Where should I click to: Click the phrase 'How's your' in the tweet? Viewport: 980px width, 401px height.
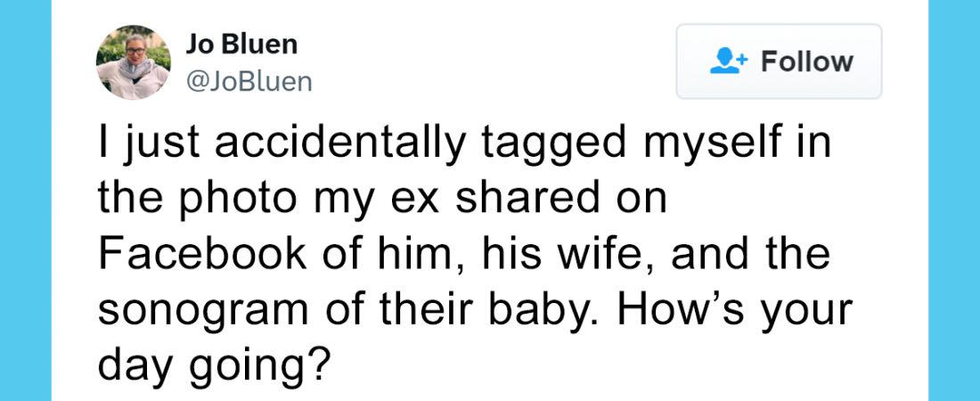pos(735,308)
